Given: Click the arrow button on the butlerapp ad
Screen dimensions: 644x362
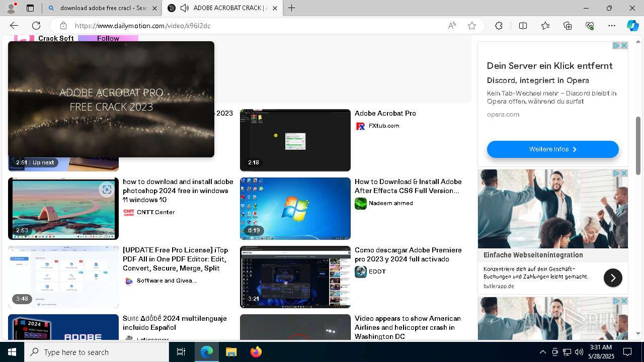Looking at the screenshot, I should pos(613,278).
